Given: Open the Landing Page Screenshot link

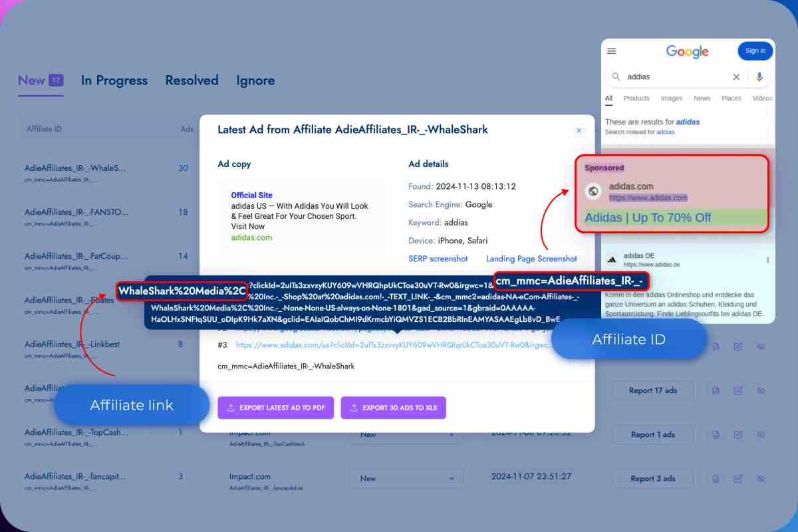Looking at the screenshot, I should click(531, 259).
